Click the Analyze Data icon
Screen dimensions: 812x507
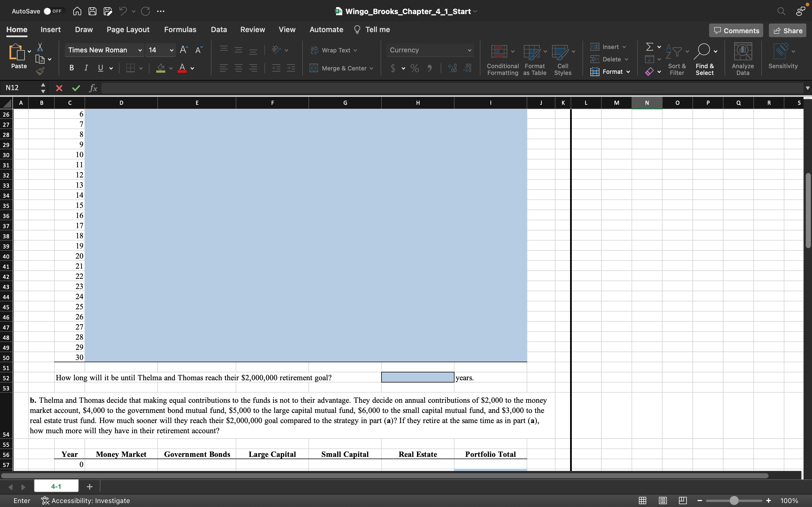point(743,52)
